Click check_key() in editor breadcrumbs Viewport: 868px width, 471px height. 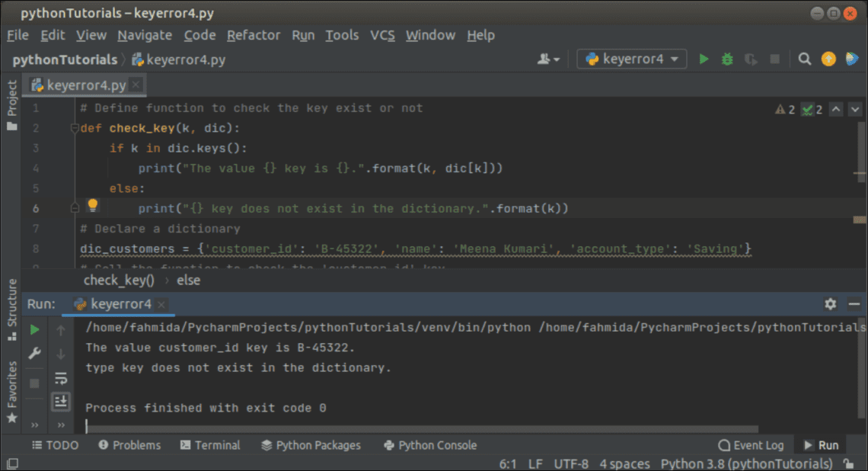pos(119,280)
